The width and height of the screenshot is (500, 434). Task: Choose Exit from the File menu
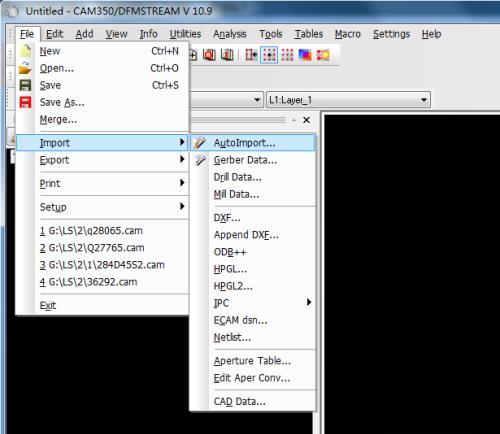102,305
